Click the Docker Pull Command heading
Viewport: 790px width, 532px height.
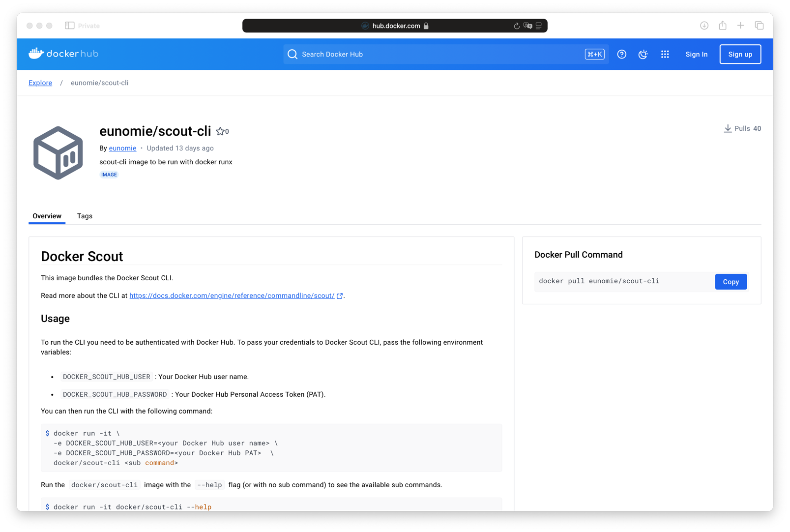coord(579,255)
